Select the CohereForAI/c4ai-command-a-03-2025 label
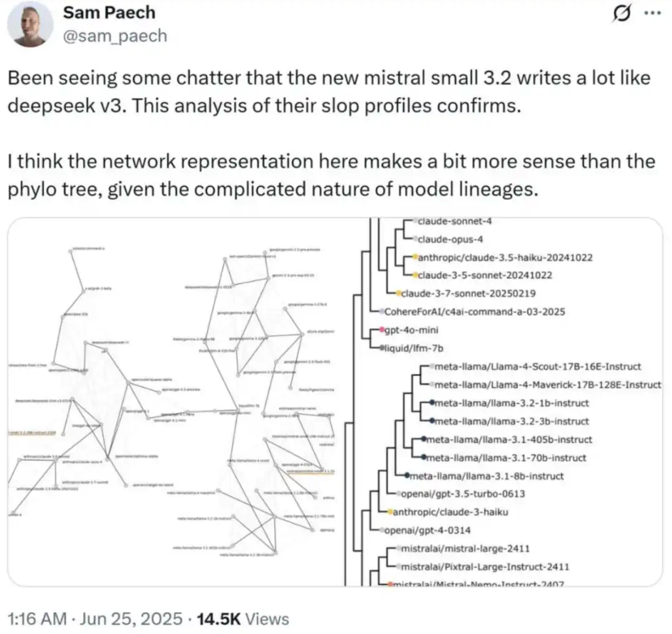The width and height of the screenshot is (672, 634). tap(474, 312)
